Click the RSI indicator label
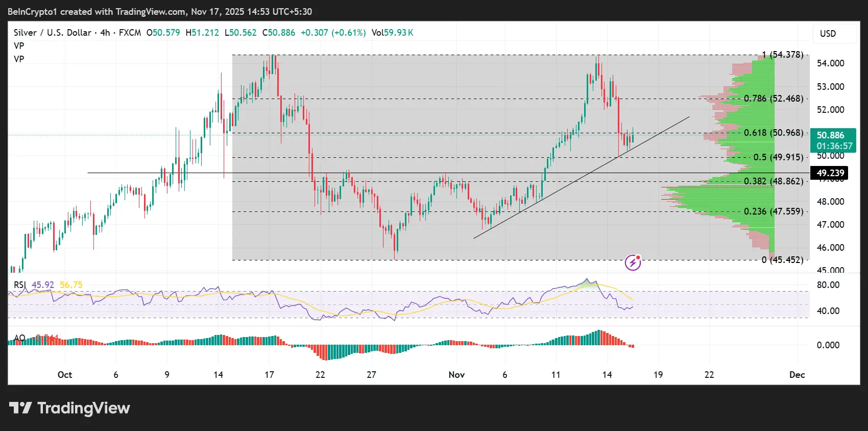Screen dimensions: 868x431 pyautogui.click(x=19, y=285)
